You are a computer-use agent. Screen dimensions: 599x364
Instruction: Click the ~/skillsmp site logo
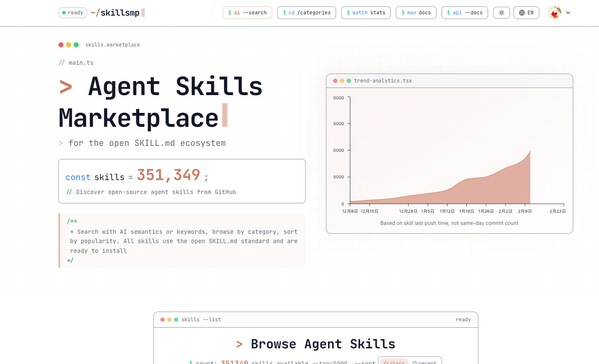115,13
